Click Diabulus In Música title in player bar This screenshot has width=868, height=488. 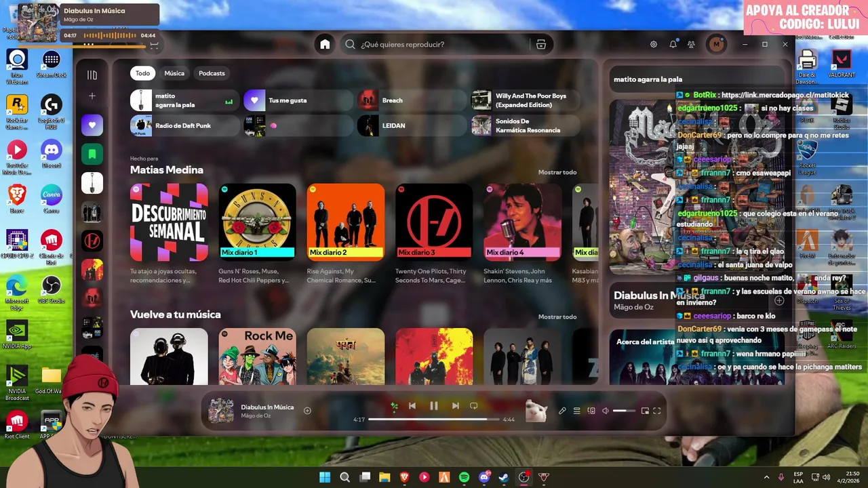point(267,407)
